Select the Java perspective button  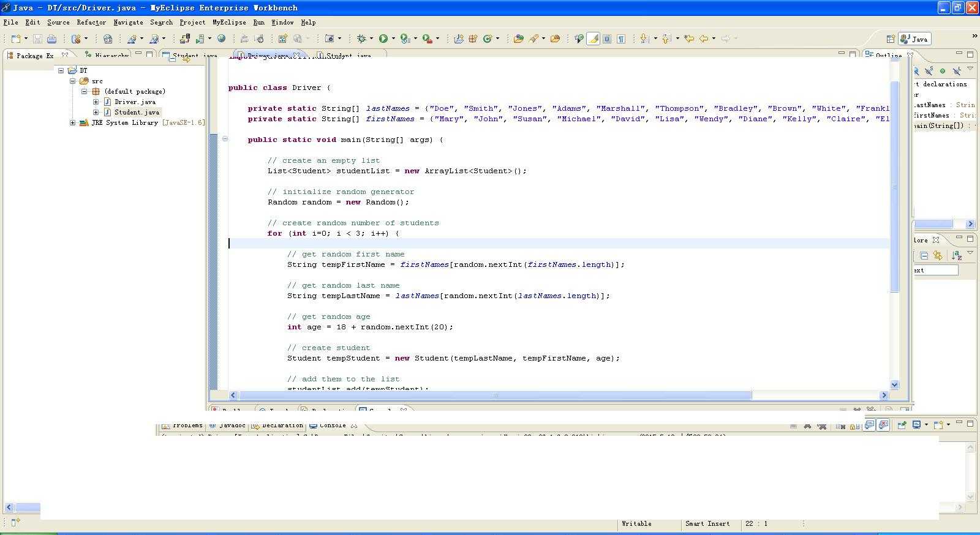click(x=914, y=39)
